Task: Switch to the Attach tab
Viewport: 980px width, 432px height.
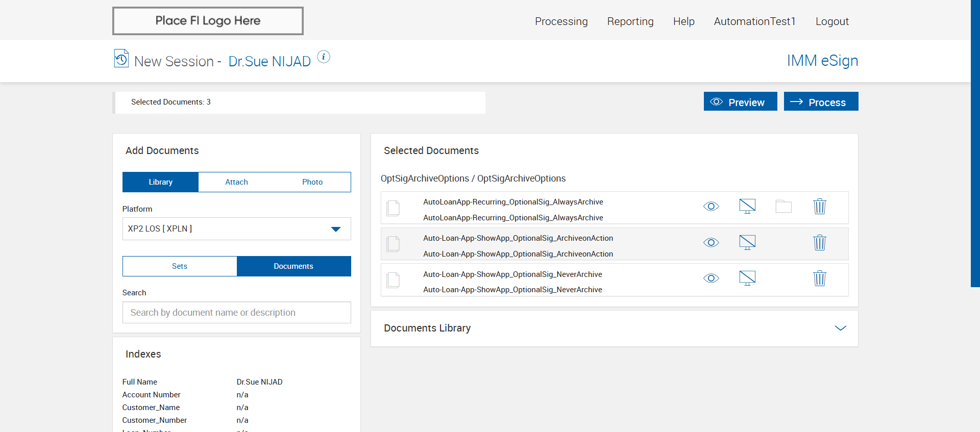Action: (x=236, y=182)
